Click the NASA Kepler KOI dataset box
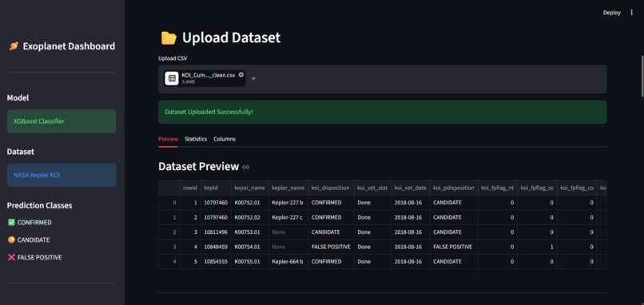The height and width of the screenshot is (305, 644). pyautogui.click(x=62, y=175)
